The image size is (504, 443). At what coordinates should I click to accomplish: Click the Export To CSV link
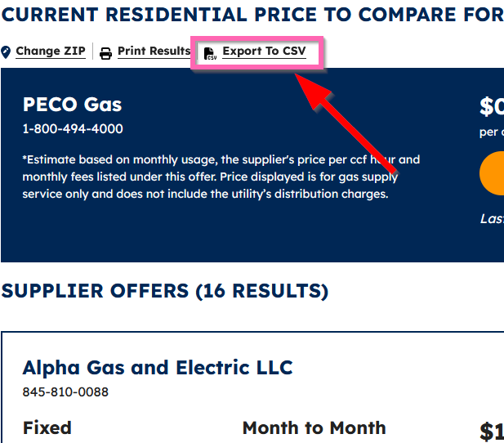264,51
